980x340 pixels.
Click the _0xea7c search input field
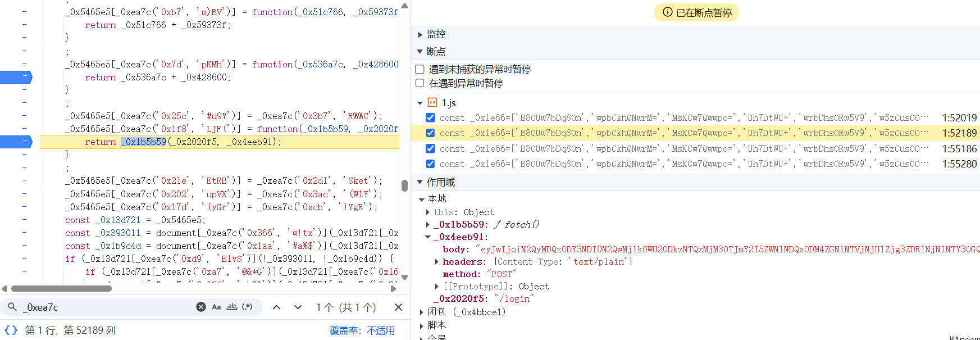coord(107,307)
